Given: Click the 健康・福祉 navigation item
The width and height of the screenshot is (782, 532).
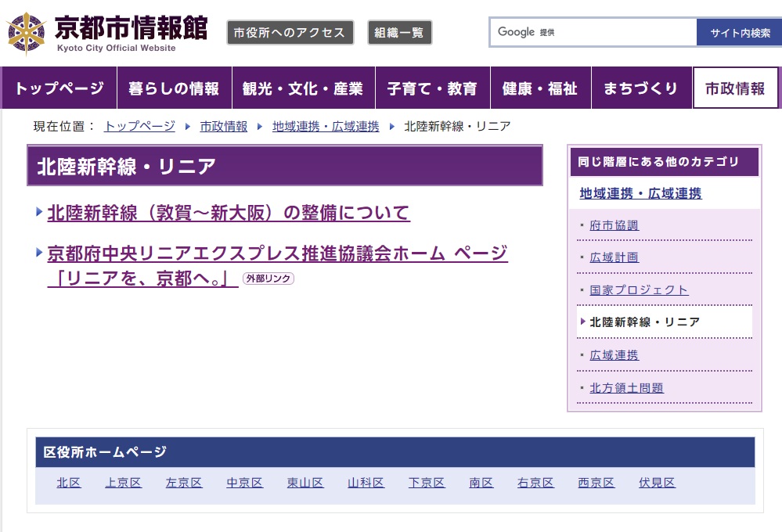Looking at the screenshot, I should pyautogui.click(x=539, y=88).
